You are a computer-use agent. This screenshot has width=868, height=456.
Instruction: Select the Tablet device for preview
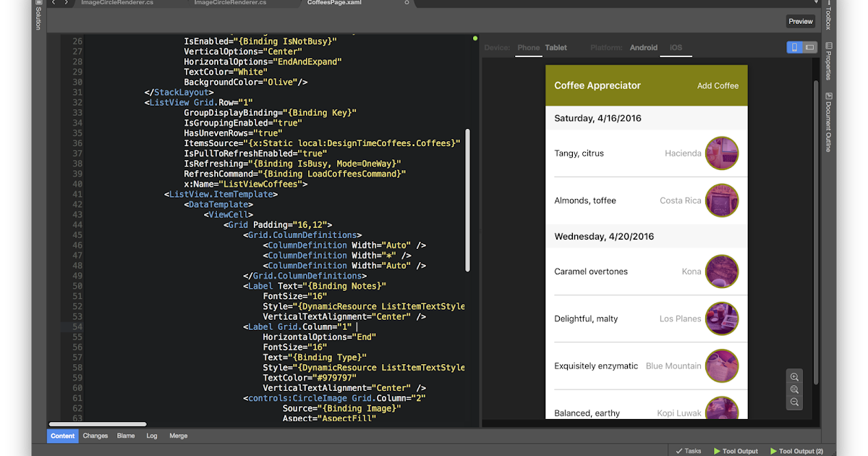coord(556,48)
